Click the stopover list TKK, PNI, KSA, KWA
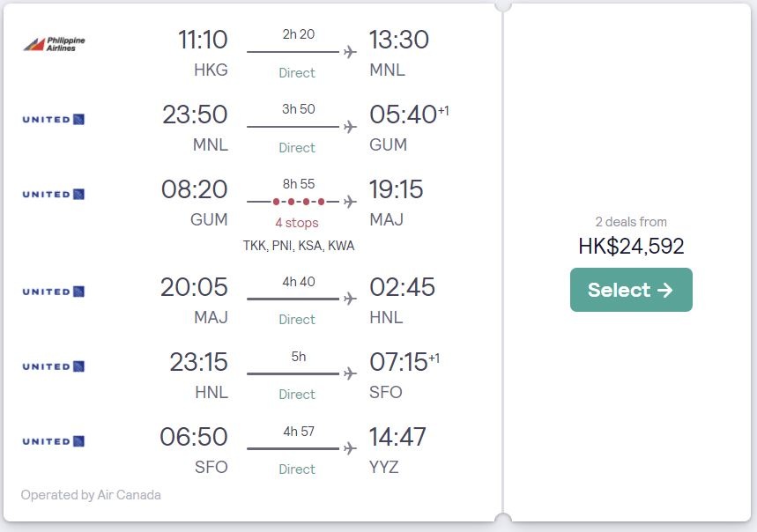 (299, 246)
